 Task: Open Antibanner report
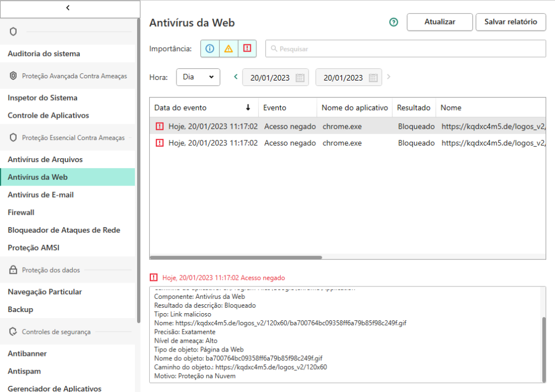tap(67, 353)
